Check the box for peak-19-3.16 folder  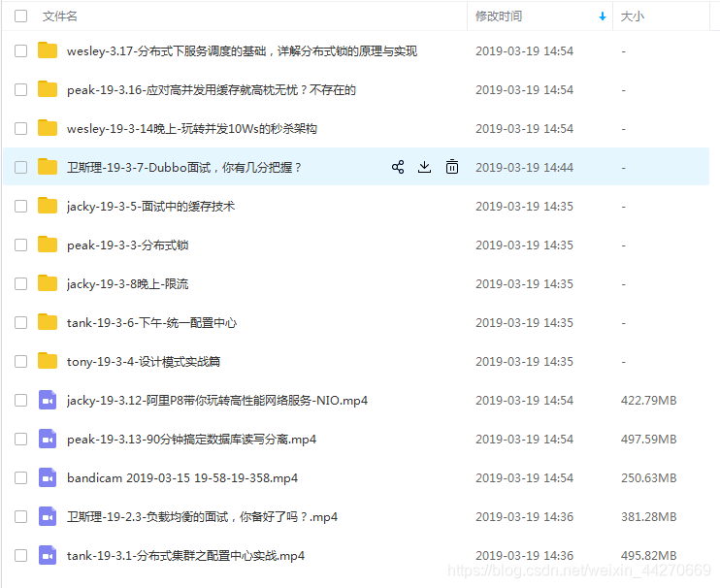tap(20, 89)
